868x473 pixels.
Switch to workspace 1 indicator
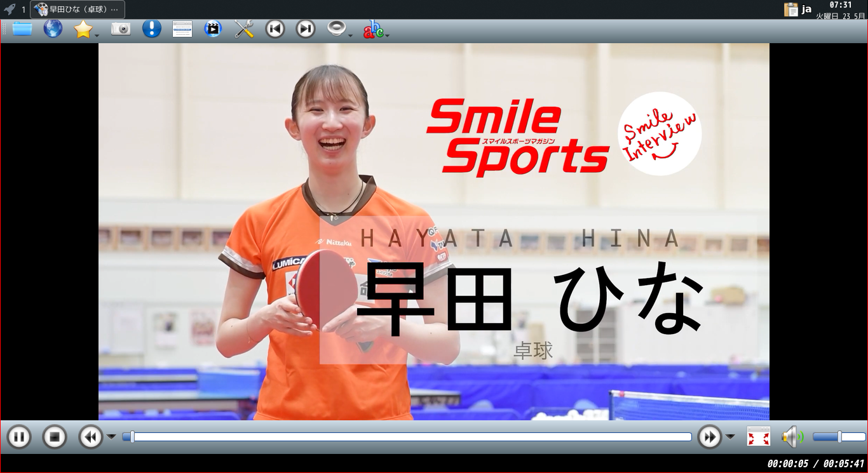(x=24, y=10)
